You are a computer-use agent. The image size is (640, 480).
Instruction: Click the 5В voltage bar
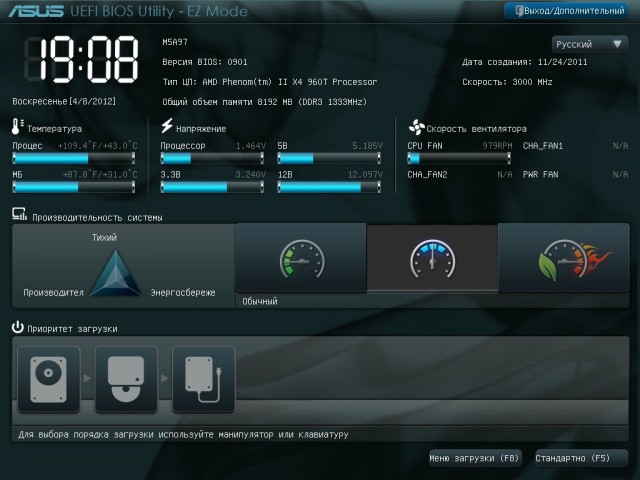tap(329, 158)
